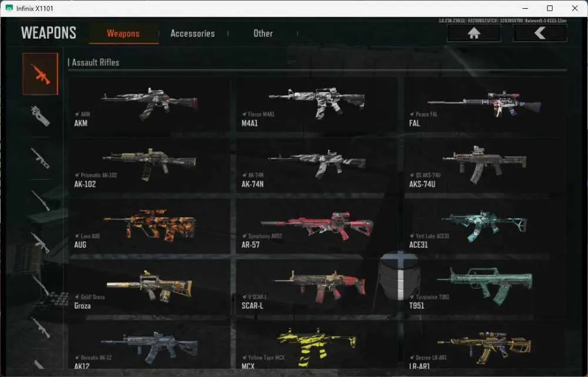Select the yellow-striped MCX rifle image

[x=317, y=347]
